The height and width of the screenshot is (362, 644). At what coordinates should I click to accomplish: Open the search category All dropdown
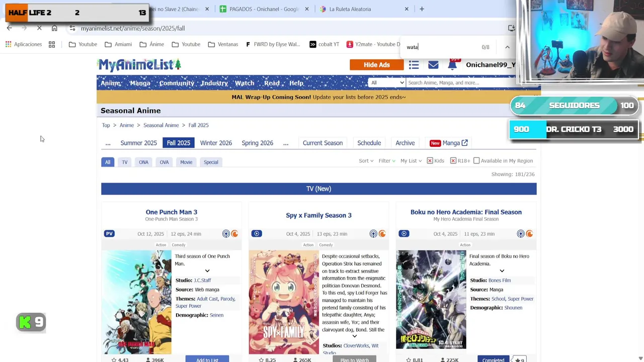(x=386, y=83)
